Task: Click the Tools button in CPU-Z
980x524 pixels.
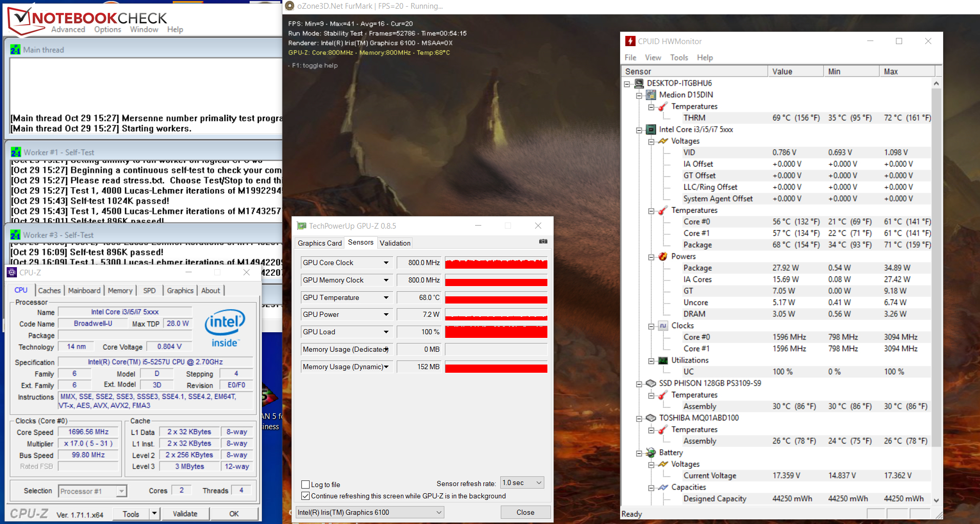Action: pyautogui.click(x=131, y=514)
